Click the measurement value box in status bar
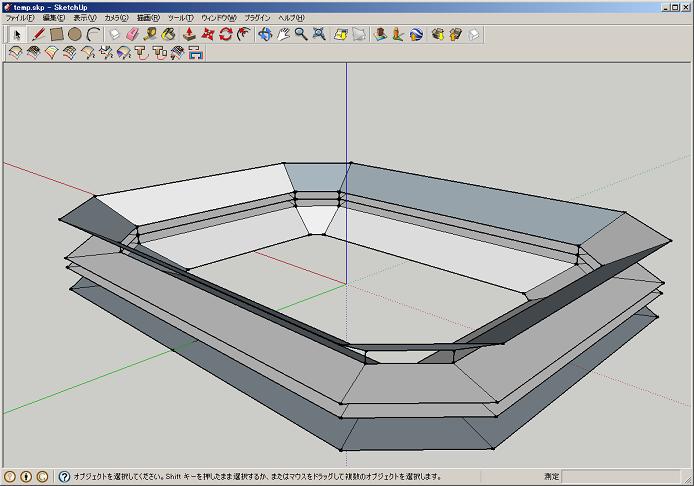Viewport: 694px width, 486px height. [620, 477]
